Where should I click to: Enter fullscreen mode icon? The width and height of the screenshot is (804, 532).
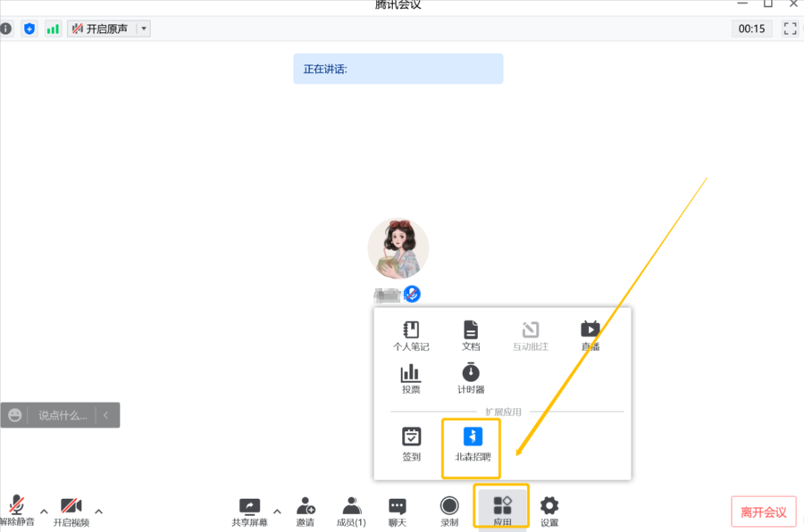click(x=791, y=29)
